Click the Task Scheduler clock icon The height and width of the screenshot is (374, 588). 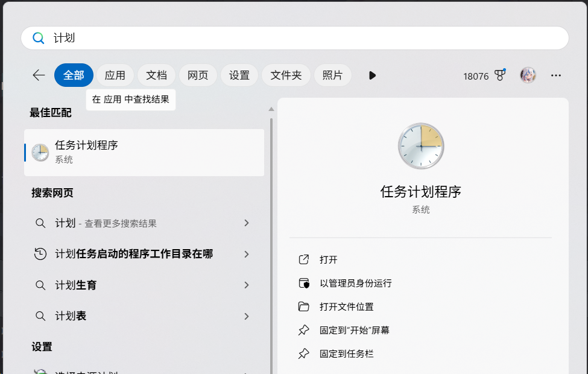(x=39, y=152)
